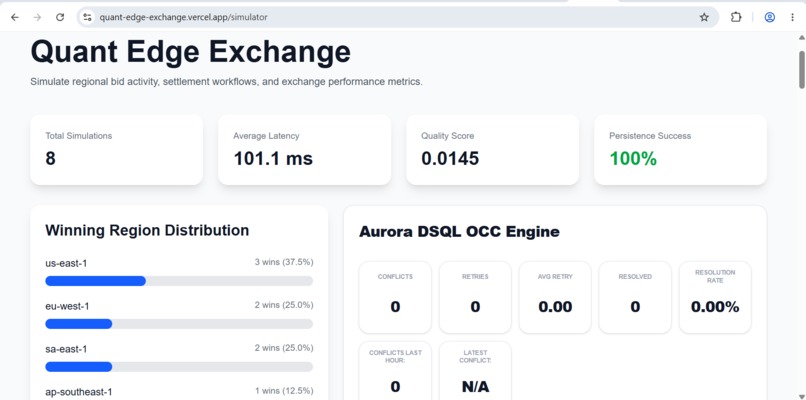The image size is (806, 400).
Task: Select the us-east-1 region label
Action: pyautogui.click(x=66, y=263)
